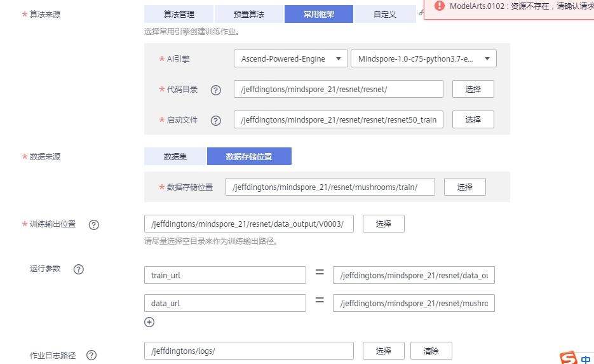Click 选择 button for 作业日志路径
Screen dimensions: 594x364
click(384, 351)
